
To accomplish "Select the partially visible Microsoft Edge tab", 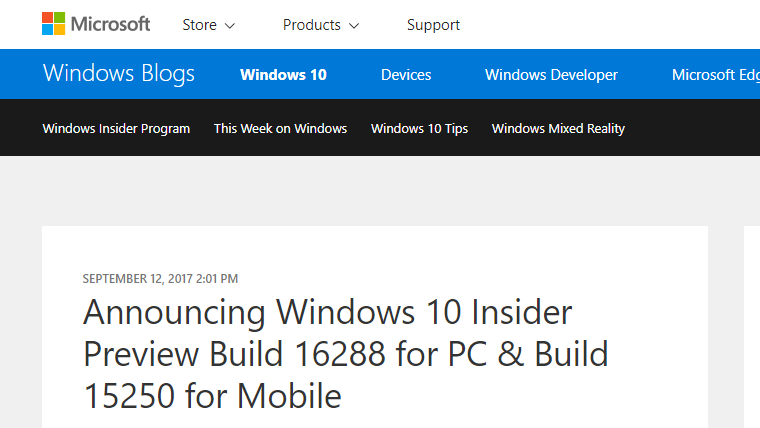I will [715, 75].
